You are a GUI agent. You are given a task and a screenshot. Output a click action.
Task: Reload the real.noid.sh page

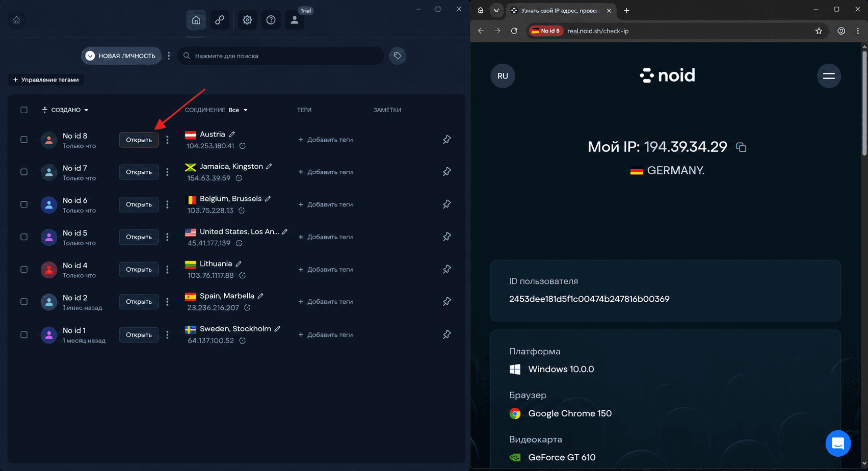(514, 31)
